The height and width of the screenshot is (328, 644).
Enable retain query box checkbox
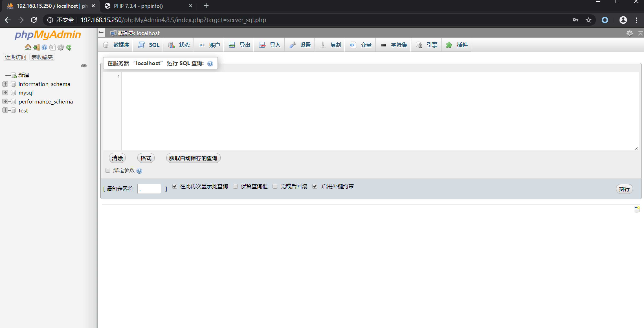(x=235, y=186)
